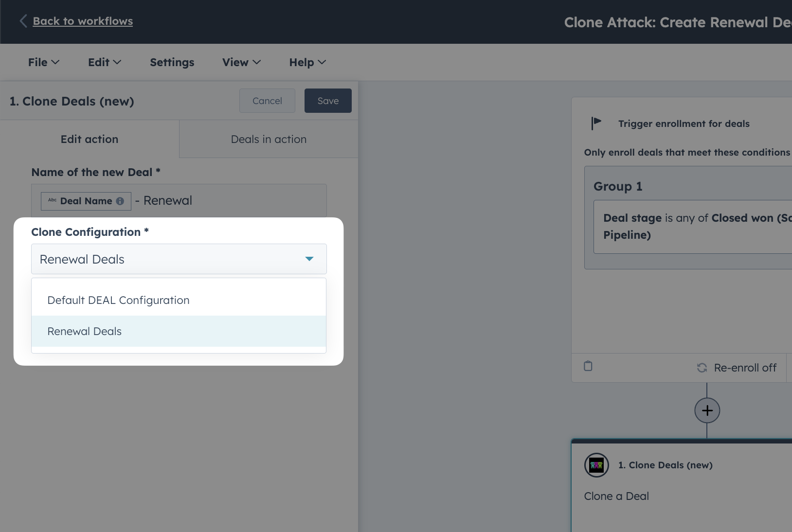Cancel editing the Clone Deals action

267,101
